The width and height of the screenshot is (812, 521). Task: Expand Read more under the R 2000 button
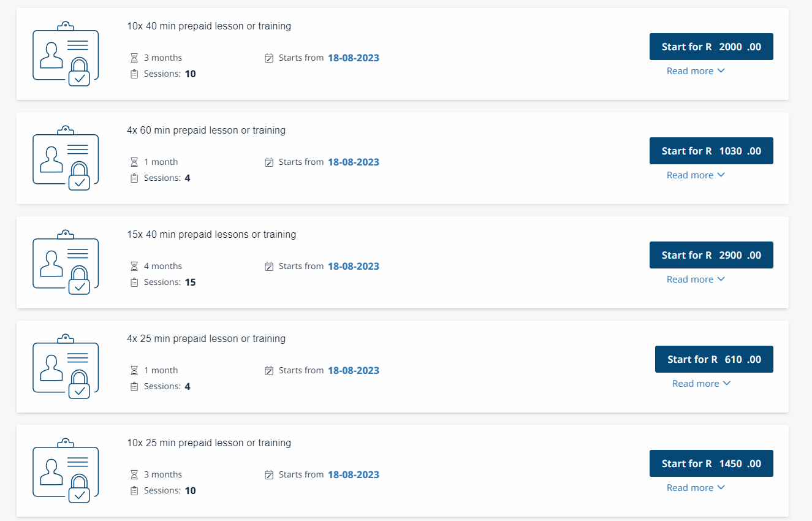click(696, 71)
